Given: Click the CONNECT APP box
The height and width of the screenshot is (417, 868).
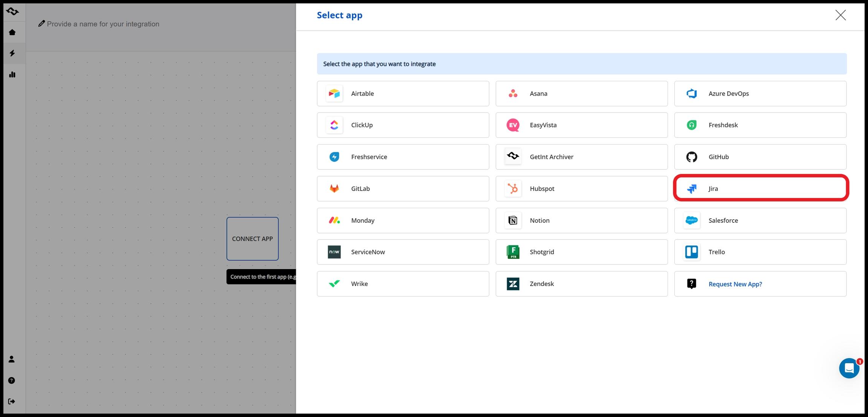Looking at the screenshot, I should [252, 239].
